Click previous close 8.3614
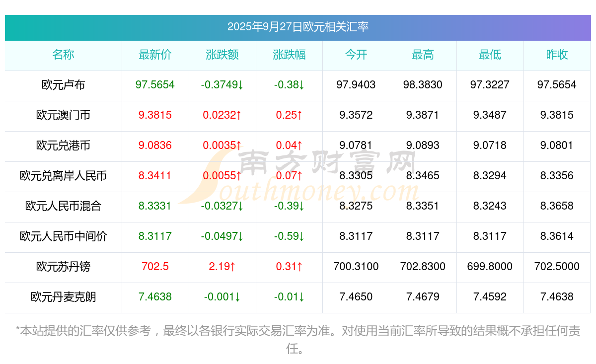Screen dimensions: 596x364 click(557, 236)
